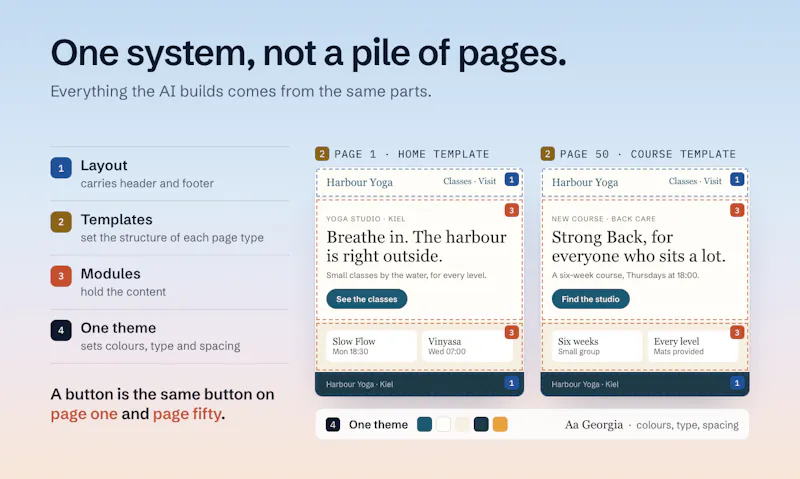Open the Slow Flow Mon 18:30 card

[x=371, y=346]
